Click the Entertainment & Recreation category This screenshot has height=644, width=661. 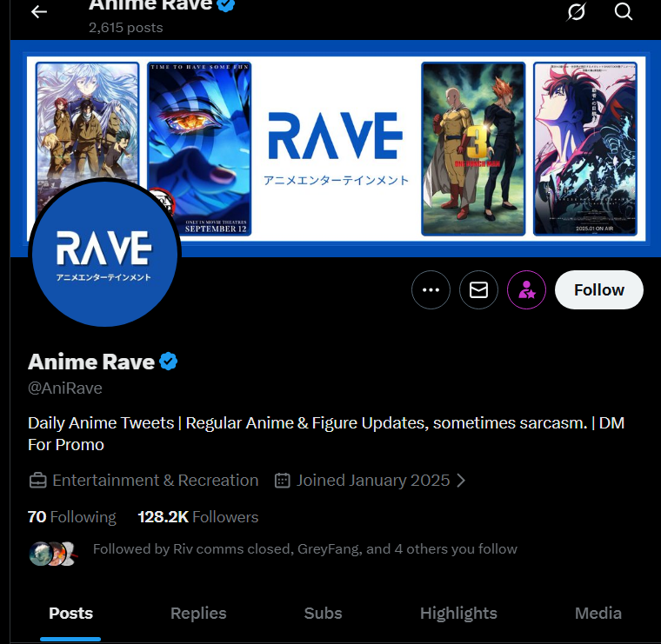click(x=156, y=480)
